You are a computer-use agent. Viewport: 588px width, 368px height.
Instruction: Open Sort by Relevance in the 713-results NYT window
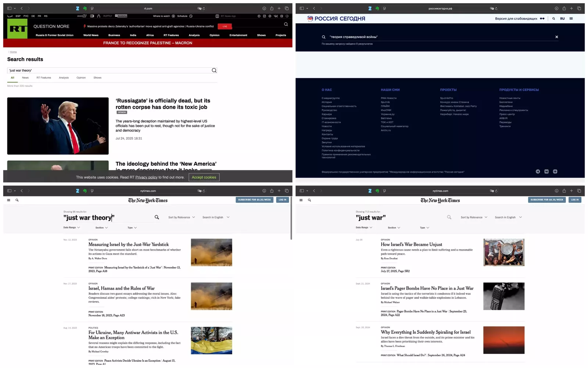[x=474, y=217]
